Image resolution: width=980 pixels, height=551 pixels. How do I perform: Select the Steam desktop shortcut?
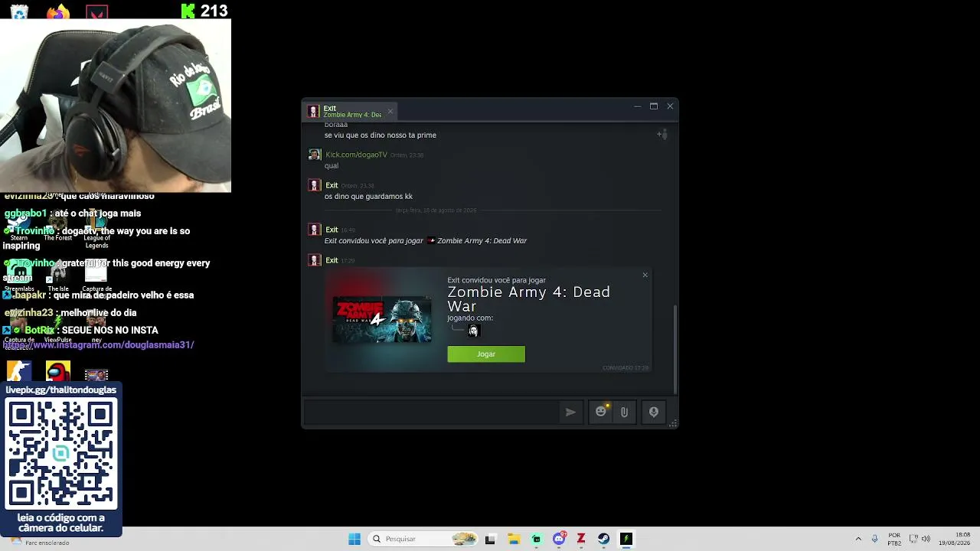coord(19,227)
